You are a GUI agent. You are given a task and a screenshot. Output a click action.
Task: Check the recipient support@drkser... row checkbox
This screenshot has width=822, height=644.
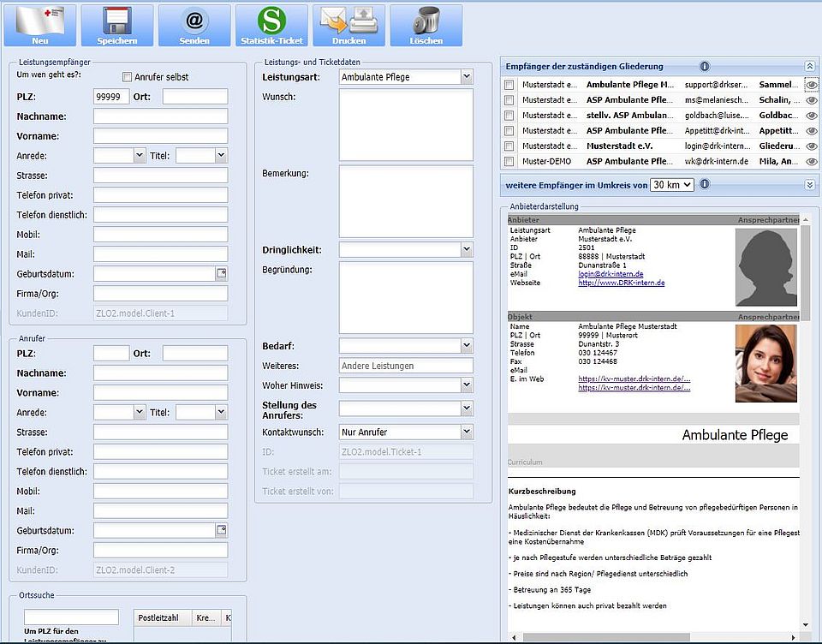point(509,86)
